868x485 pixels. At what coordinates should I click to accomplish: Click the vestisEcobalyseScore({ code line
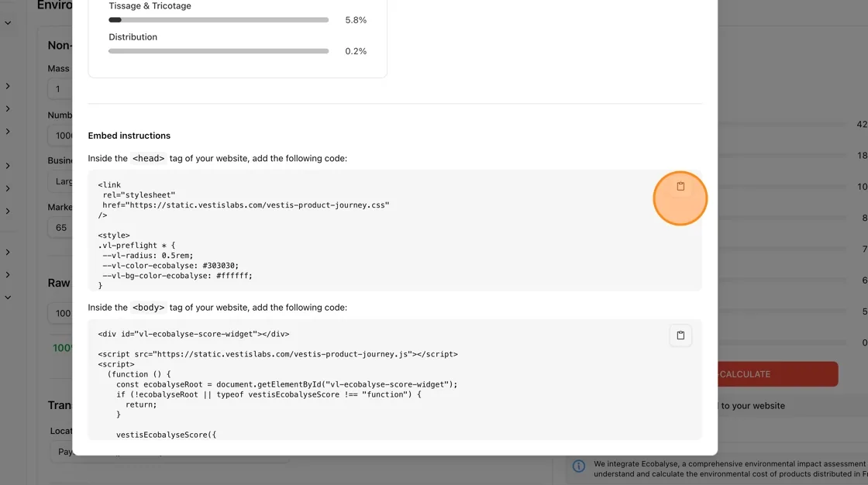166,435
